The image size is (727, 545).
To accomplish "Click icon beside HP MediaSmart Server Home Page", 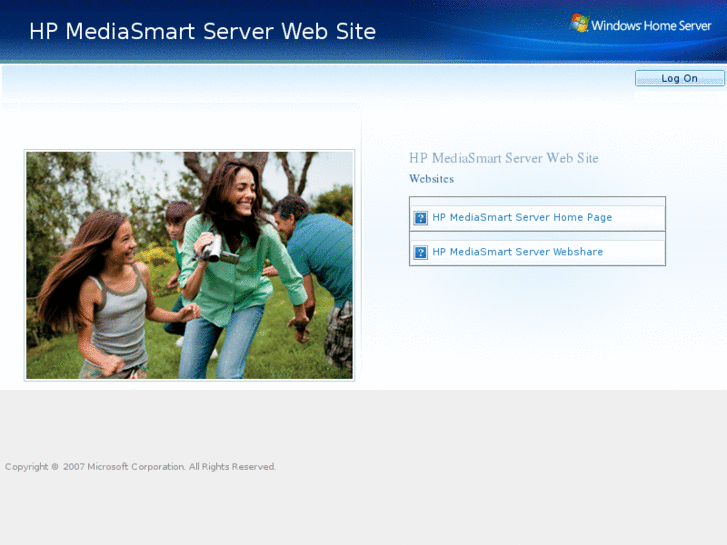I will click(x=421, y=218).
